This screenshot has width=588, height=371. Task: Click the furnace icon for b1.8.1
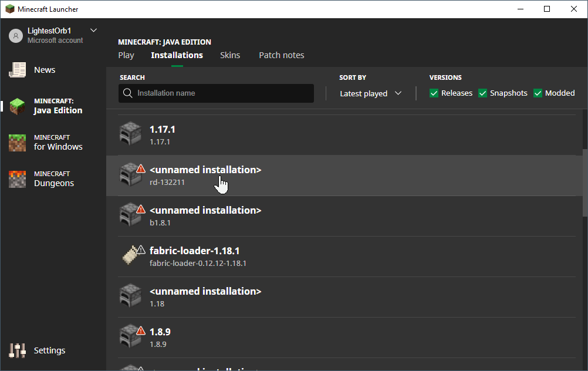click(x=129, y=215)
